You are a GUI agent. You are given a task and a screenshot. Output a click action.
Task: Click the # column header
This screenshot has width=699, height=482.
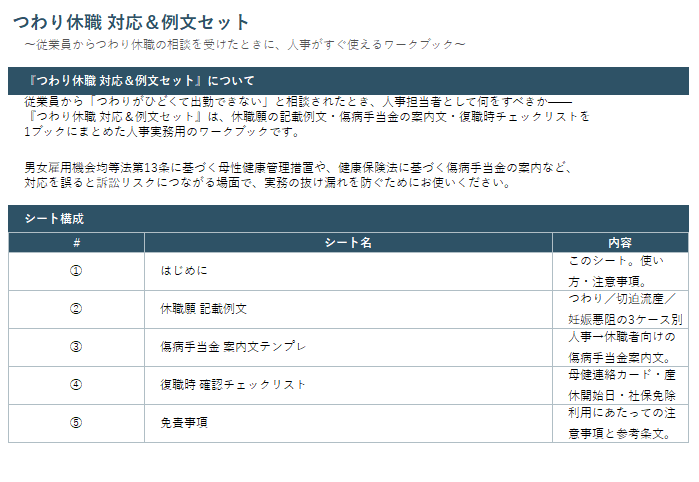(76, 243)
